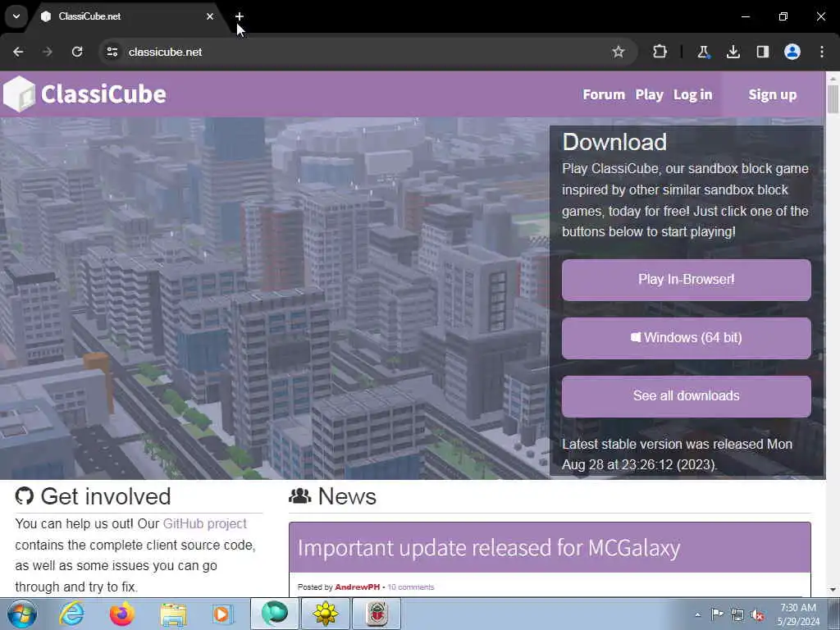Screen dimensions: 840x630
Task: Click the GitHub icon beside Get involved
Action: pyautogui.click(x=24, y=496)
